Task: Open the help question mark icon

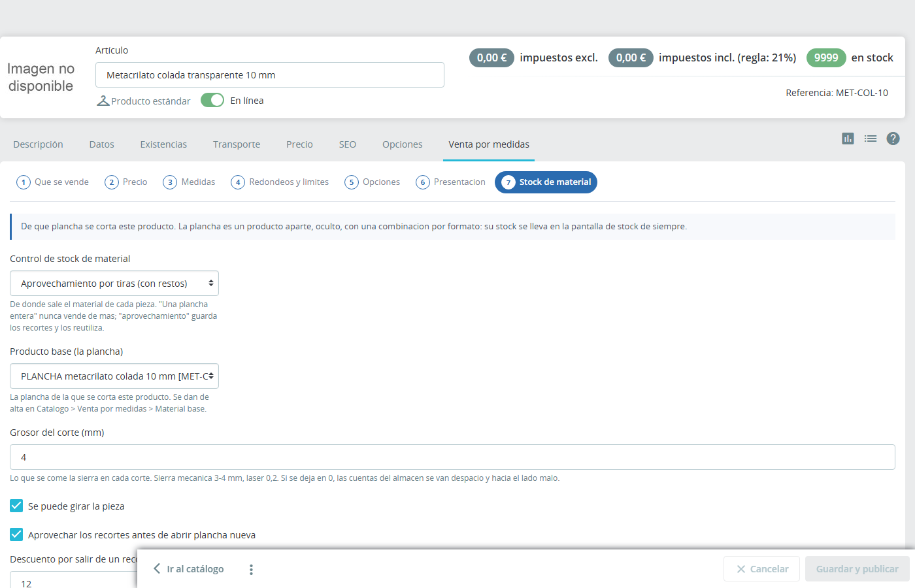Action: click(893, 139)
